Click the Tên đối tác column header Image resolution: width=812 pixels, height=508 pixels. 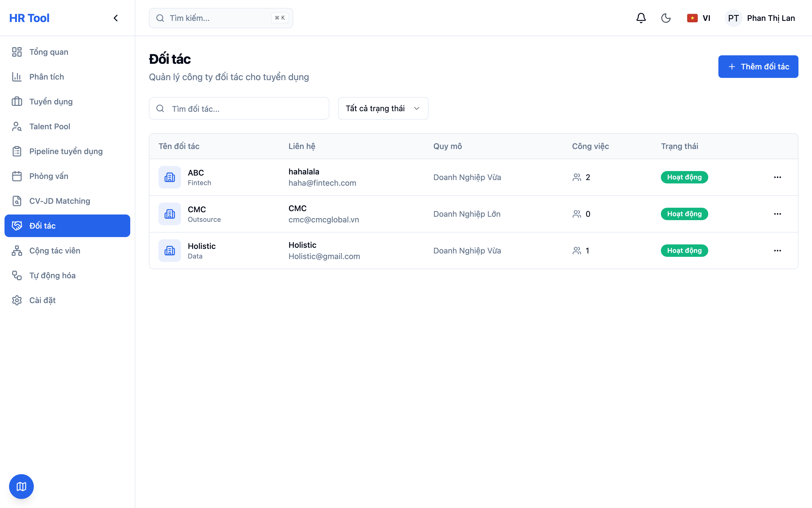pos(179,146)
